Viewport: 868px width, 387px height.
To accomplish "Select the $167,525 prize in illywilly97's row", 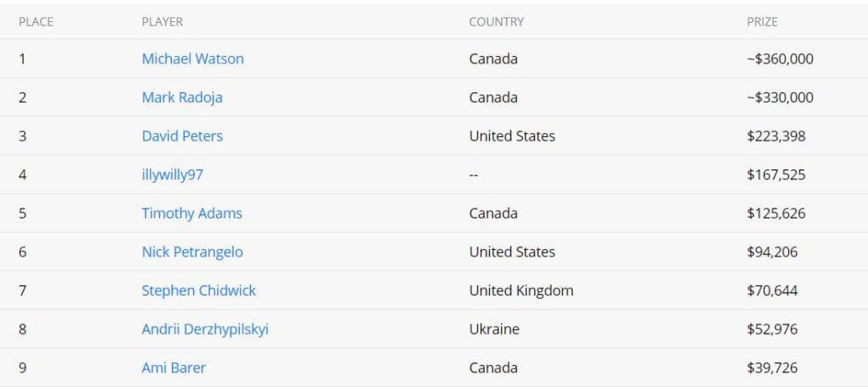I will pos(776,175).
